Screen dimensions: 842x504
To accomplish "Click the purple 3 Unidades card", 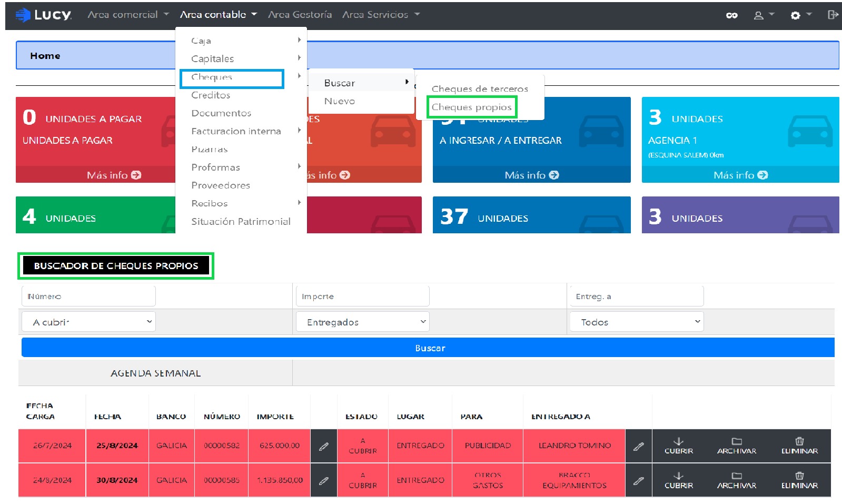I will [x=740, y=215].
